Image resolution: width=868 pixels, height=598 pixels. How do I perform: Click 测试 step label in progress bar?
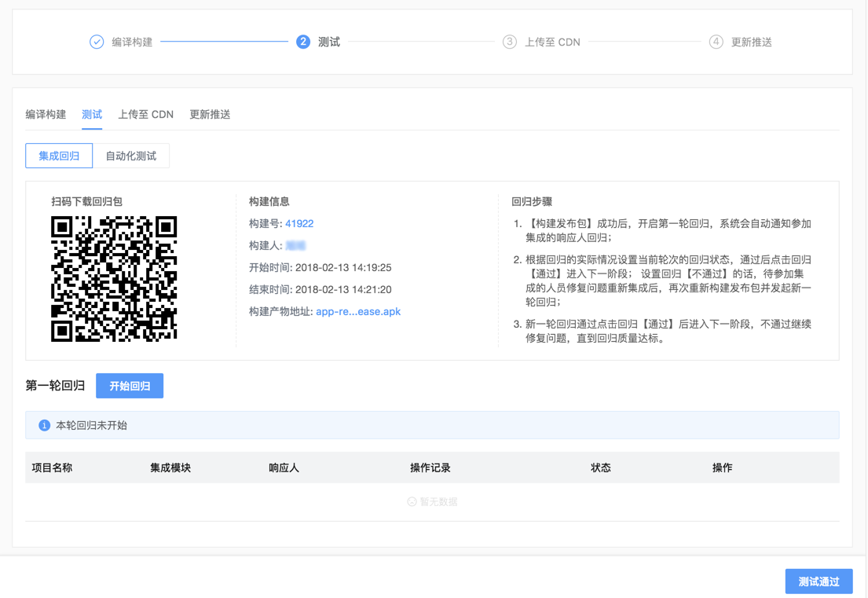point(329,42)
